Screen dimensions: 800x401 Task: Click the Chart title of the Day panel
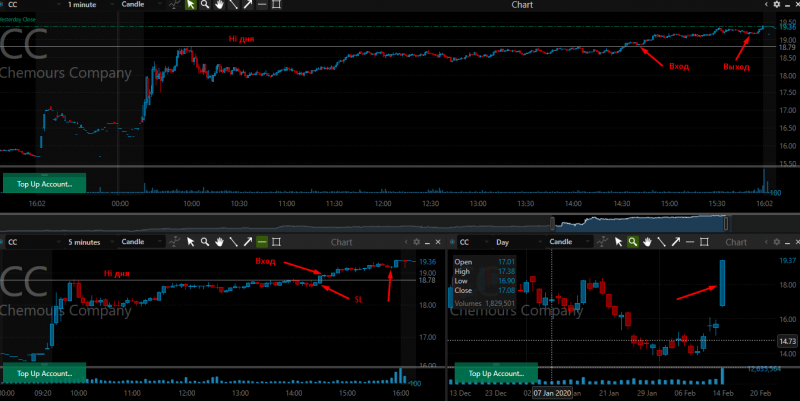[x=736, y=242]
